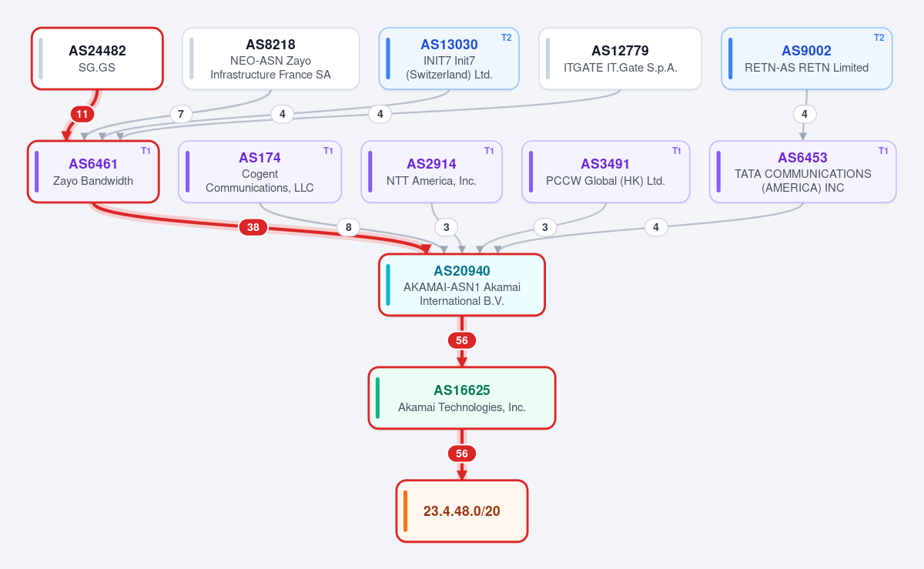
Task: Click the edge label 7 from AS8218
Action: (180, 114)
